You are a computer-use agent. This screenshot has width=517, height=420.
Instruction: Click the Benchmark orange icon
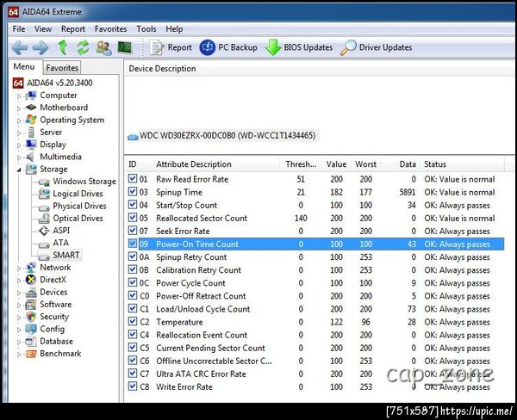coord(31,354)
